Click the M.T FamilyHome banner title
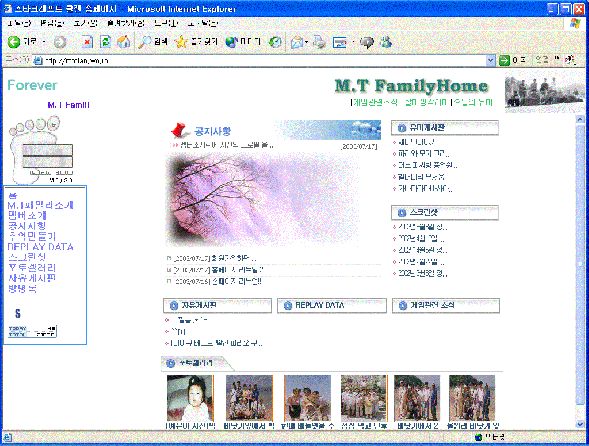Screen dimensions: 589x446 (x=411, y=86)
